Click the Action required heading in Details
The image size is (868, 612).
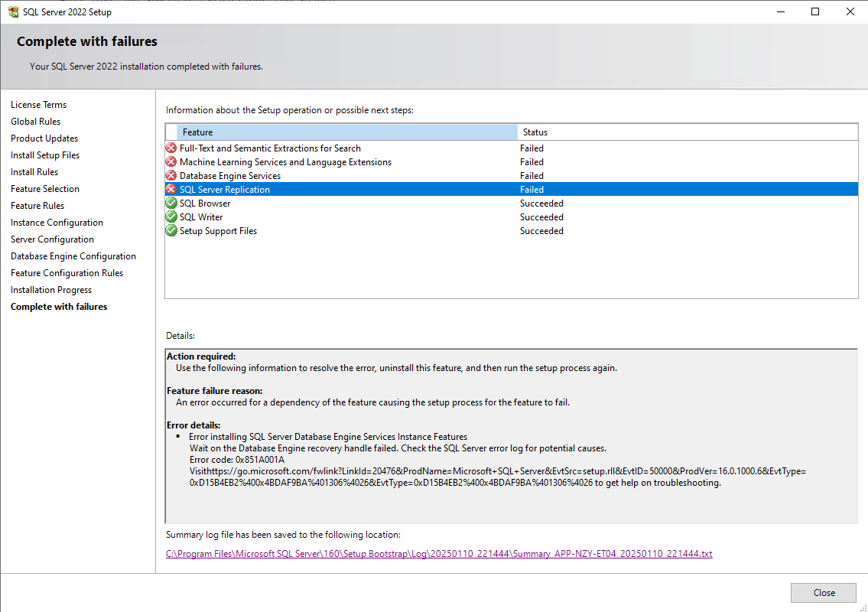pos(201,356)
